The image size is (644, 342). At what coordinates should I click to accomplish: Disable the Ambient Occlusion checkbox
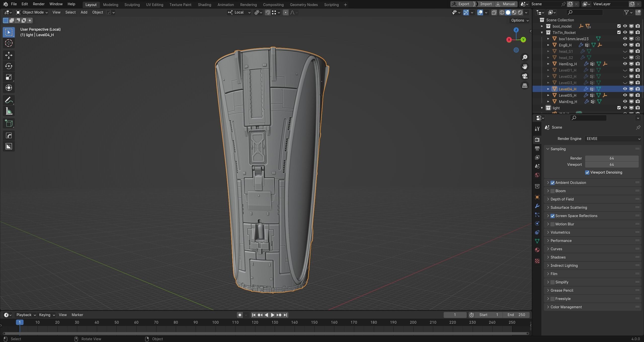coord(552,183)
